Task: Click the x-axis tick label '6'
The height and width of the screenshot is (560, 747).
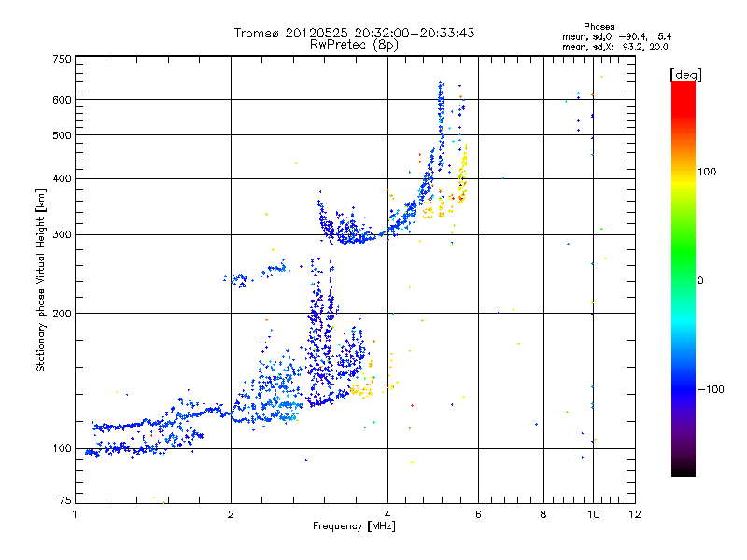Action: point(478,514)
